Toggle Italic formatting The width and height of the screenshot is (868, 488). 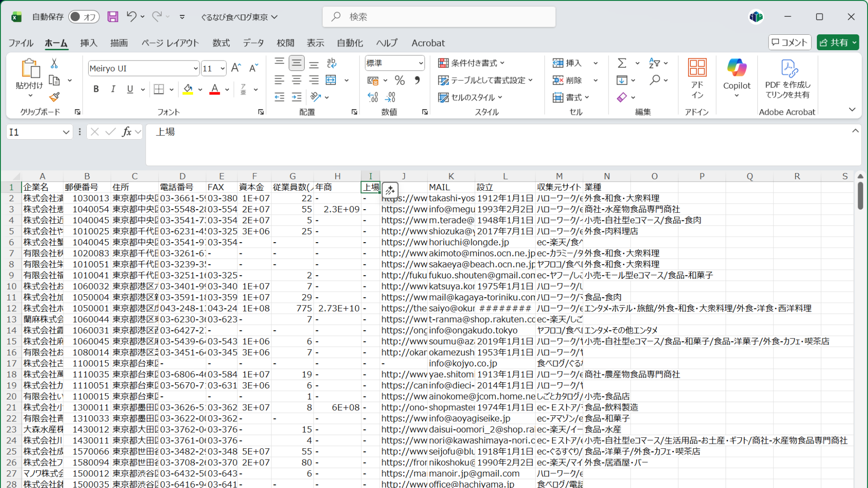[x=113, y=89]
